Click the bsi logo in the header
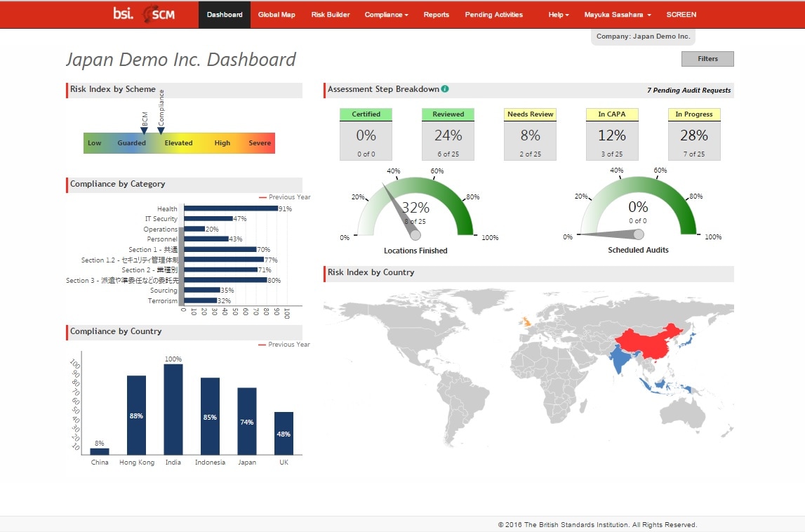The height and width of the screenshot is (532, 805). click(x=122, y=13)
